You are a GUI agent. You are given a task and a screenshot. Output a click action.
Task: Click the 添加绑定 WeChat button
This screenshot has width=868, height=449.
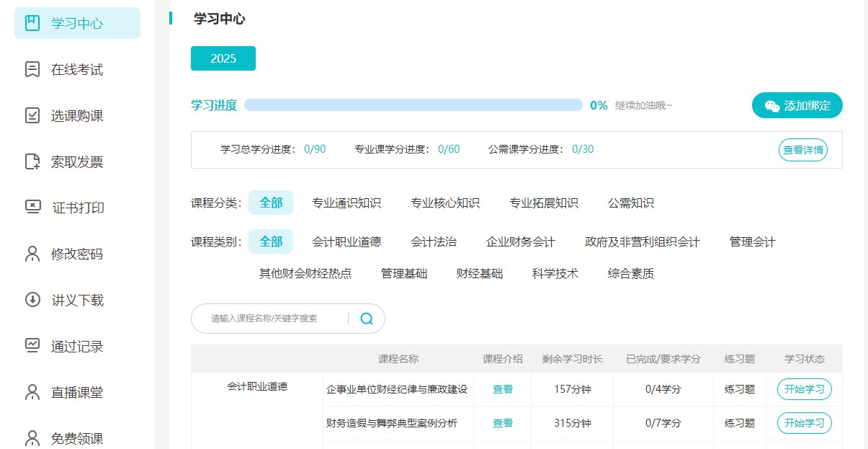(x=797, y=105)
